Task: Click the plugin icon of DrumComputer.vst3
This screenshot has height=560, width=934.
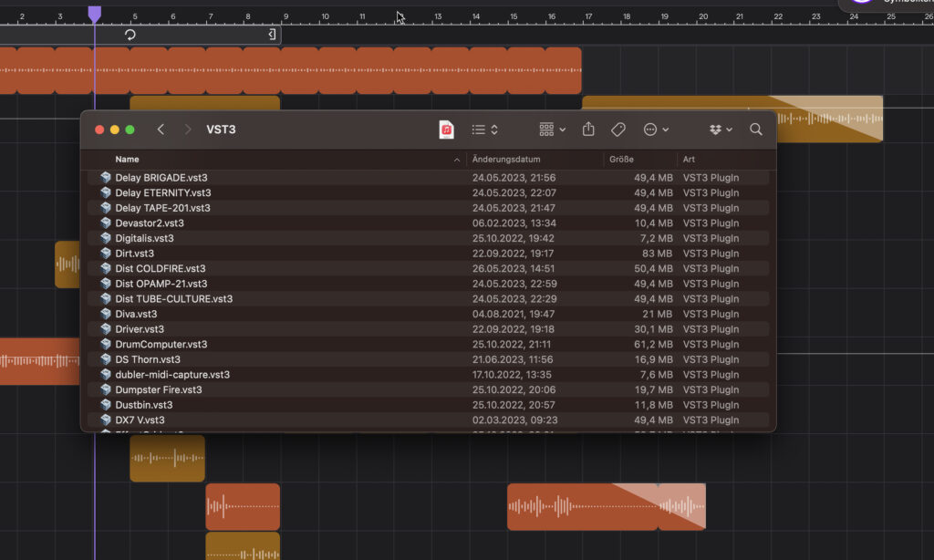Action: [x=106, y=345]
